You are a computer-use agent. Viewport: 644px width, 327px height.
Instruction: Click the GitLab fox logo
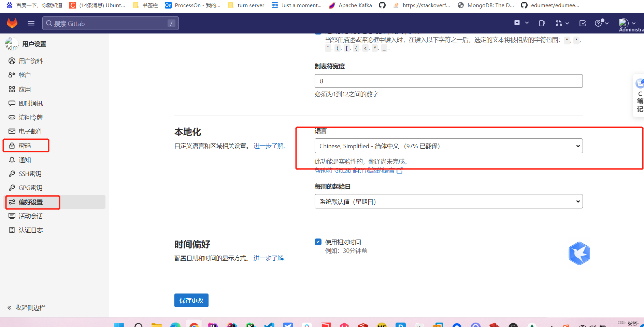[x=12, y=23]
